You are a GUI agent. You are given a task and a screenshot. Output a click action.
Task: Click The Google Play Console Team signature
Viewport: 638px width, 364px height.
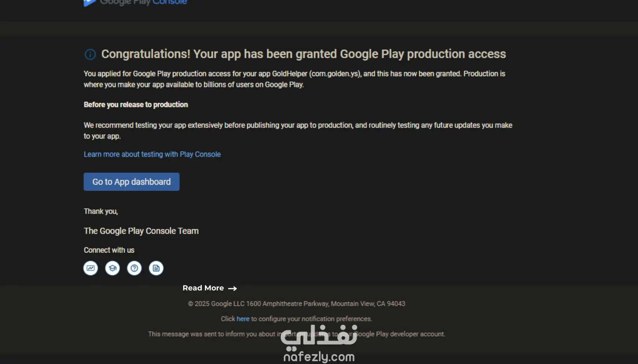coord(141,231)
